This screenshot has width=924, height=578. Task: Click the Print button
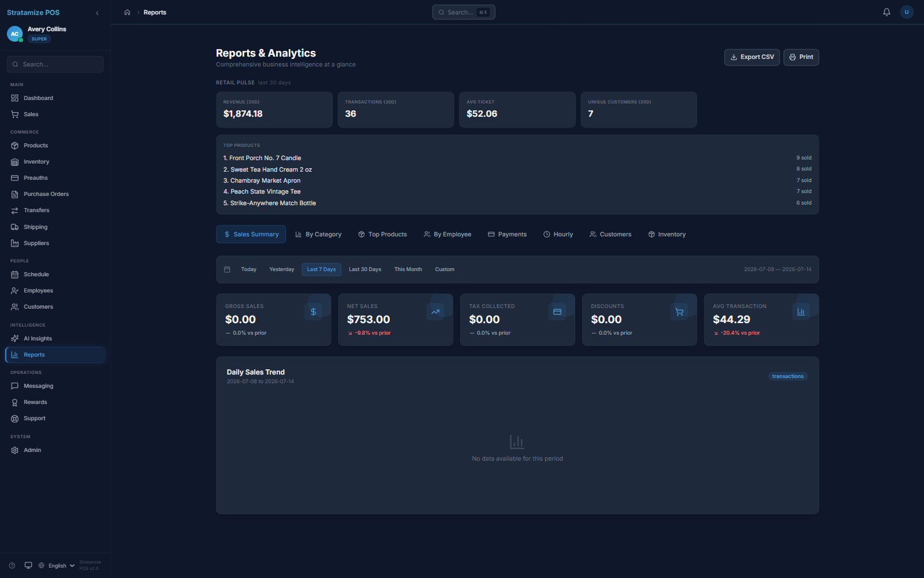[801, 57]
